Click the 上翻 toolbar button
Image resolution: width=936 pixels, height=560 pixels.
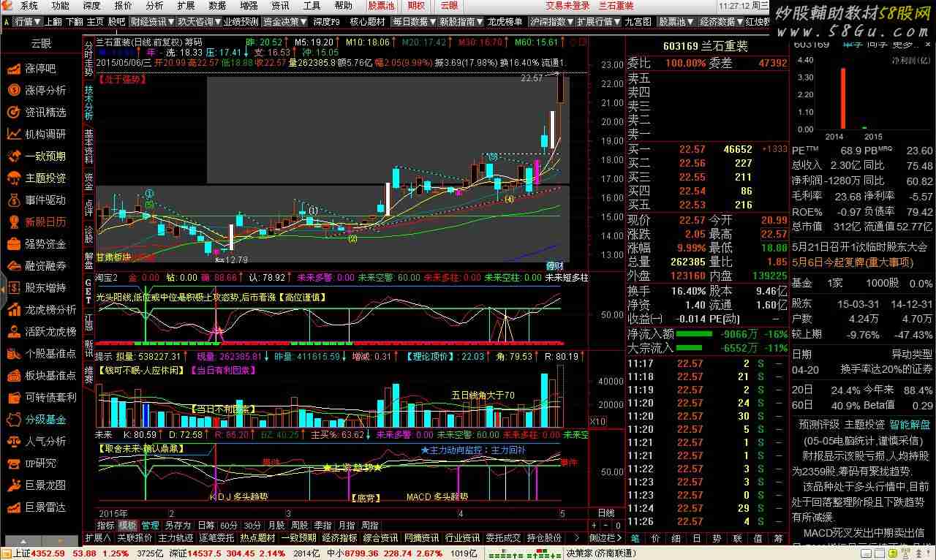(53, 22)
